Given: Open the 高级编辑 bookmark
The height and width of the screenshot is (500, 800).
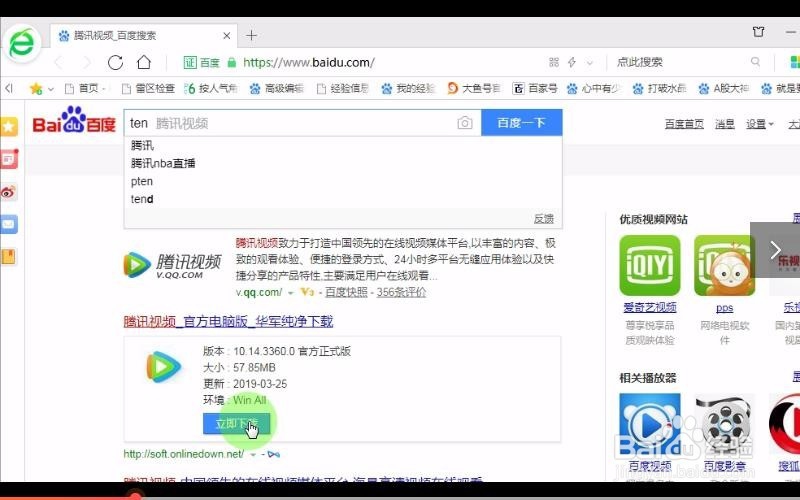Looking at the screenshot, I should coord(277,89).
